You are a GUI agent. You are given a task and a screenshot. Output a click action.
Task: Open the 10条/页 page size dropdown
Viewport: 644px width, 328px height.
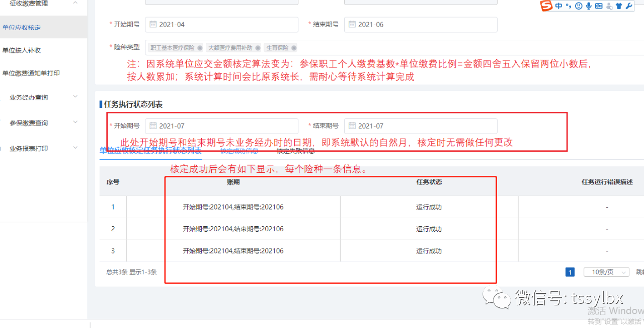point(606,272)
